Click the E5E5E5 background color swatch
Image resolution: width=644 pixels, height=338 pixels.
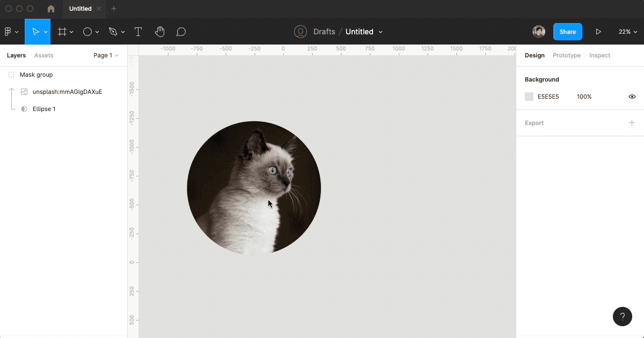click(529, 97)
